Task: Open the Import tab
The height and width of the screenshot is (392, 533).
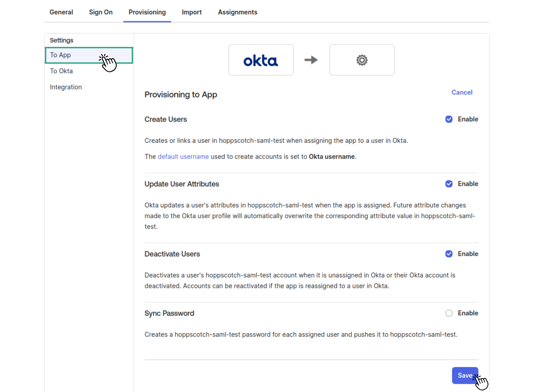Action: (192, 12)
